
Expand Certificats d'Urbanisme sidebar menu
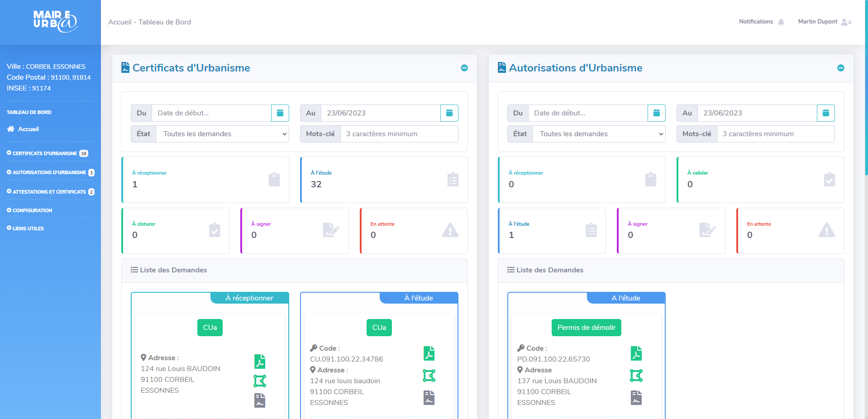click(48, 153)
